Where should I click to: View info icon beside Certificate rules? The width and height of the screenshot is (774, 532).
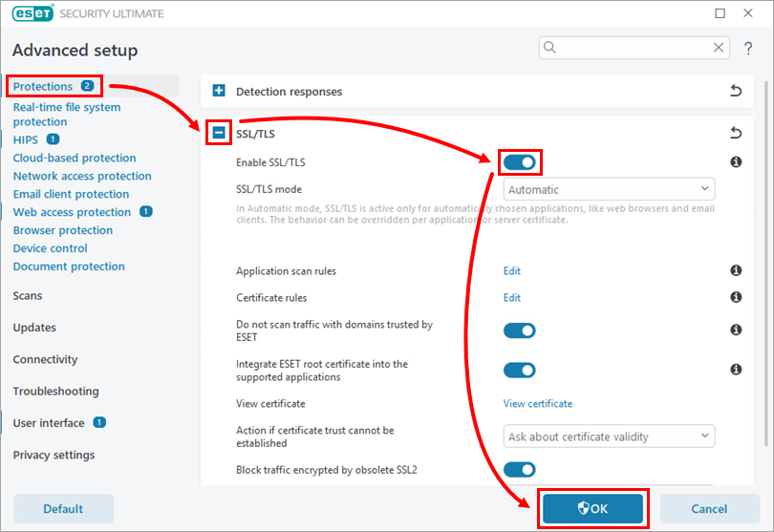736,298
